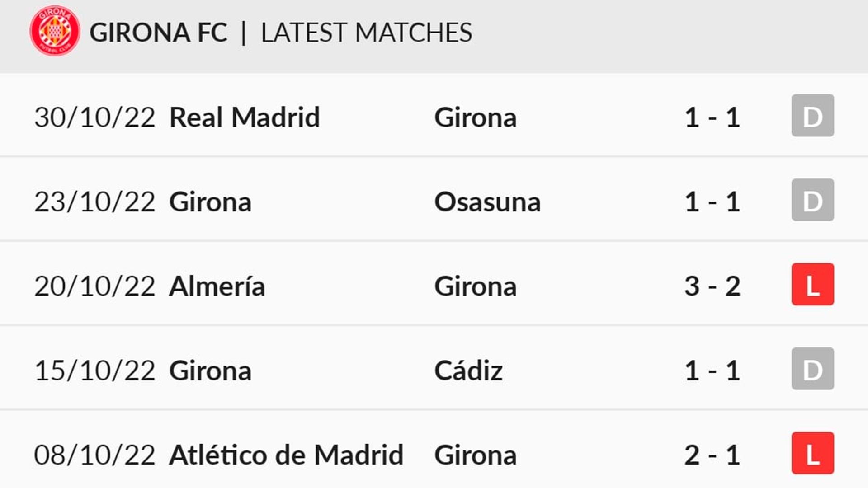Click the 08/10/22 match date
The image size is (868, 488).
(95, 455)
